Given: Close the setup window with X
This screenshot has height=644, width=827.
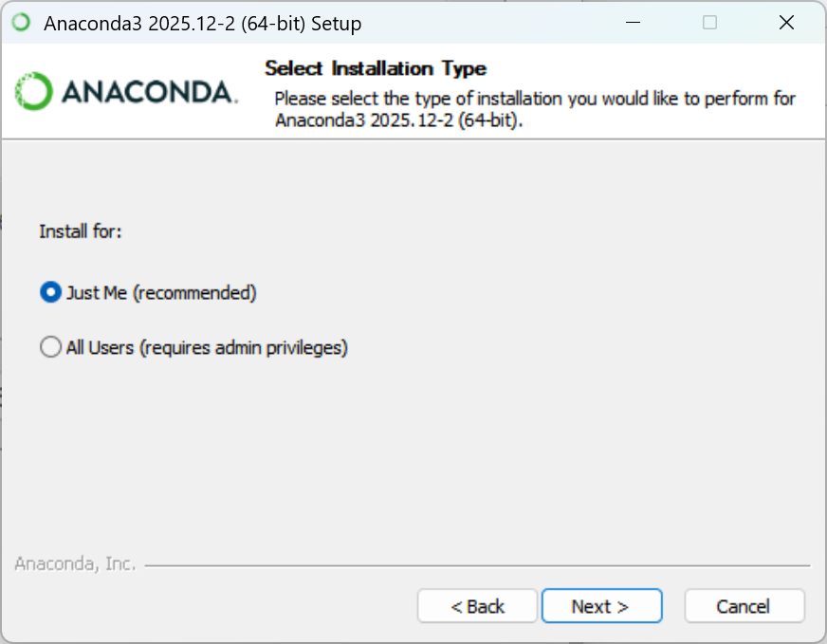Looking at the screenshot, I should (x=786, y=23).
